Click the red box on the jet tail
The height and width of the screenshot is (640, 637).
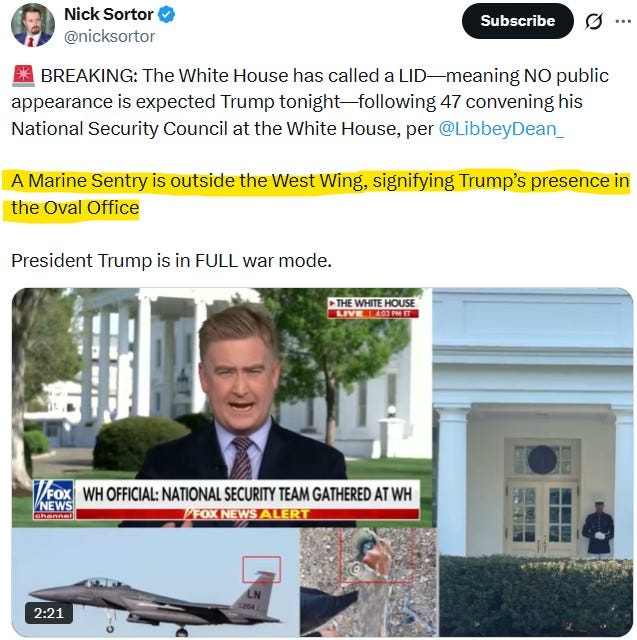(x=262, y=569)
